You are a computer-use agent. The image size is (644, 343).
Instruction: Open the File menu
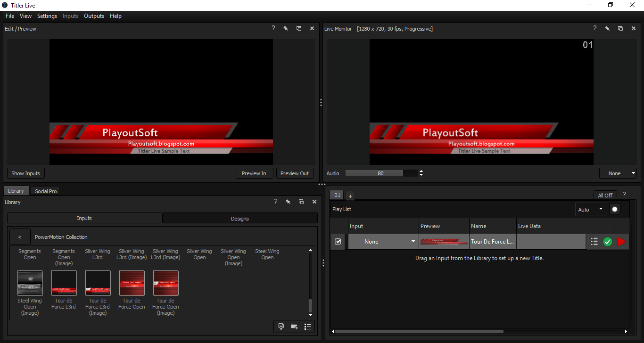click(x=10, y=16)
